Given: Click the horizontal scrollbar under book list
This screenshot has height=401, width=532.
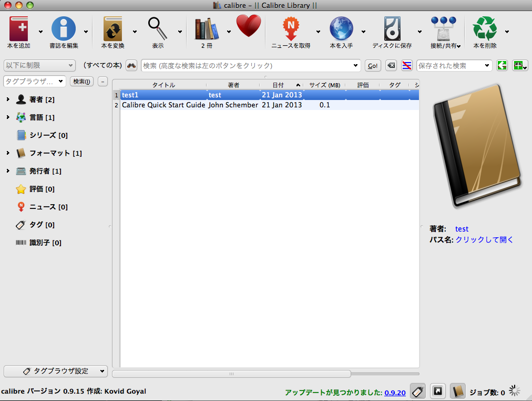Looking at the screenshot, I should pos(231,374).
